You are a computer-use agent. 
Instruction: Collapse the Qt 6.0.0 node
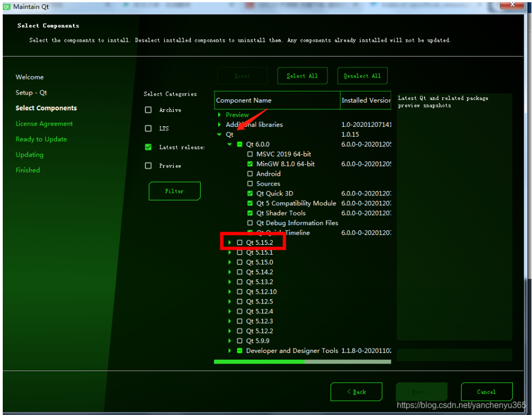pyautogui.click(x=229, y=144)
